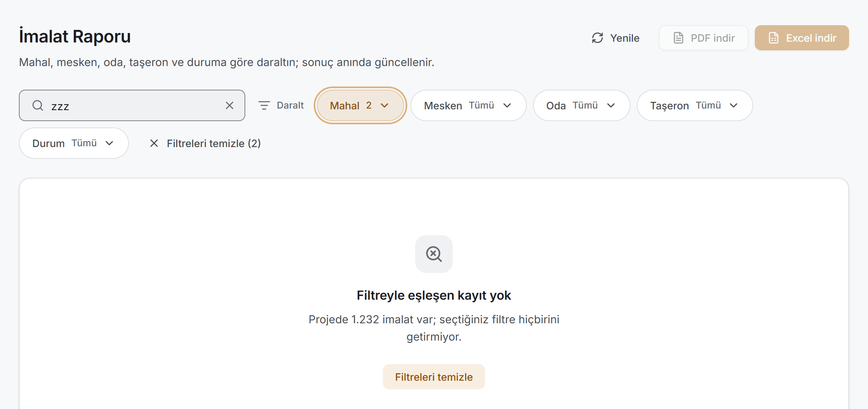
Task: Click the refresh arrows icon beside Yenile
Action: (598, 38)
